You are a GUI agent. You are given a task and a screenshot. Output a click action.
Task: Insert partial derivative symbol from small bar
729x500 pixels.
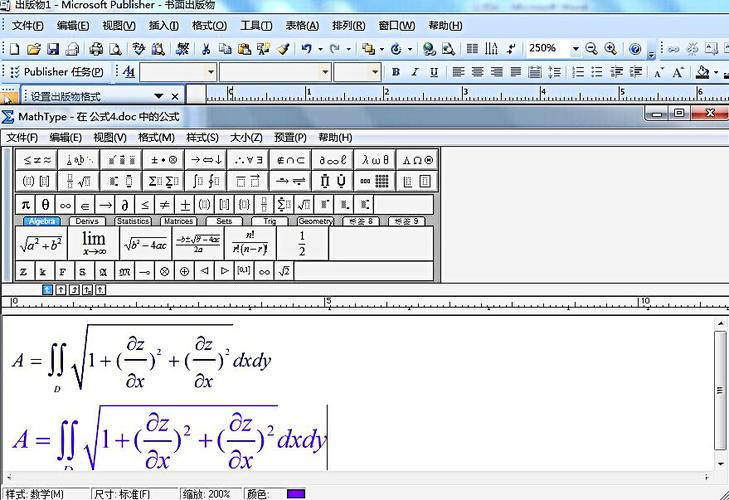[x=125, y=204]
